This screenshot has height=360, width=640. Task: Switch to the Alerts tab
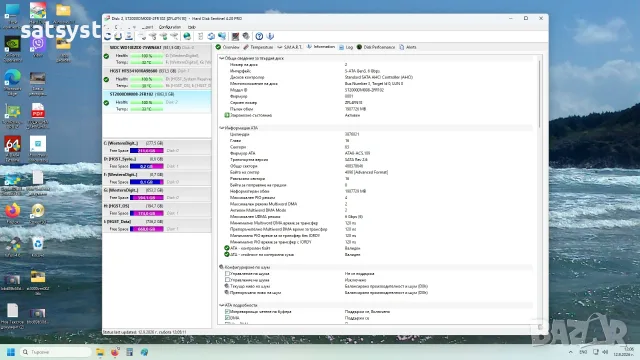tap(408, 47)
